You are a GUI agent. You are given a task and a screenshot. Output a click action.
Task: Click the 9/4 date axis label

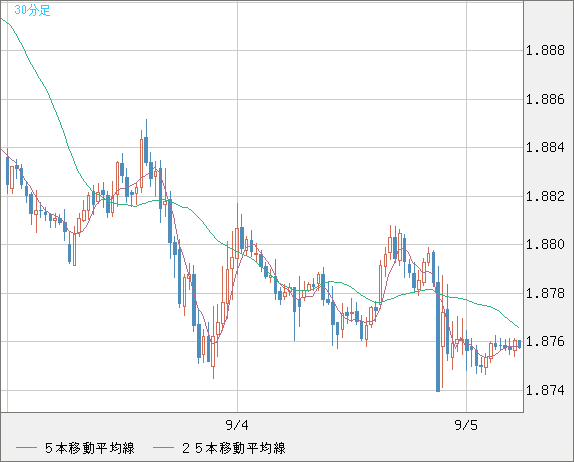coord(237,425)
